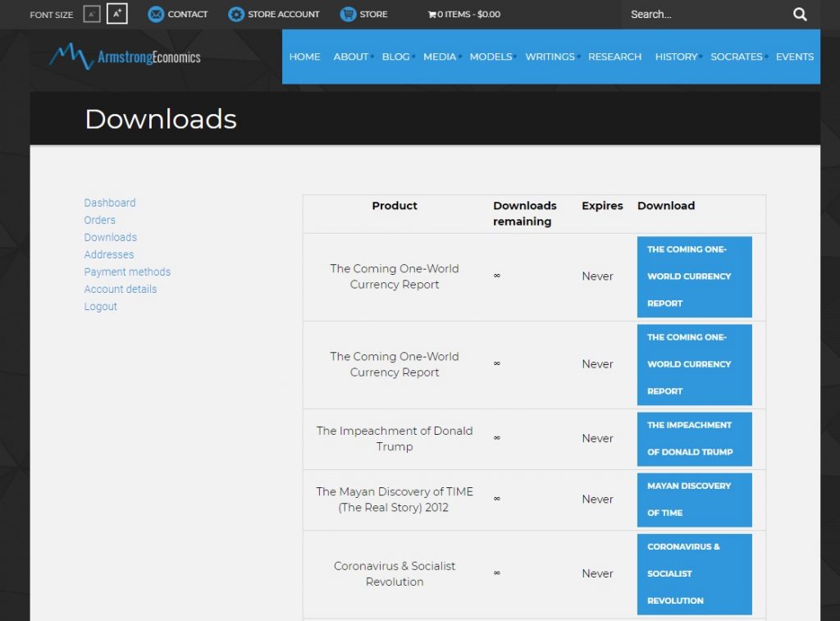This screenshot has width=840, height=621.
Task: Click 'Never' in the Coronavirus row
Action: (597, 573)
